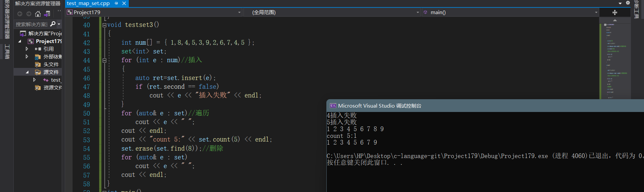Open the 诊断工具 side tab
The image size is (644, 192).
tap(637, 9)
